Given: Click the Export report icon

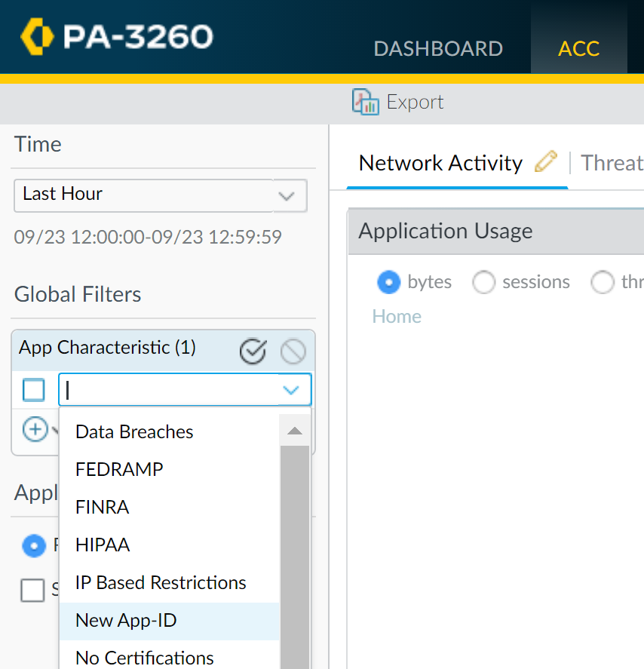Looking at the screenshot, I should click(366, 102).
